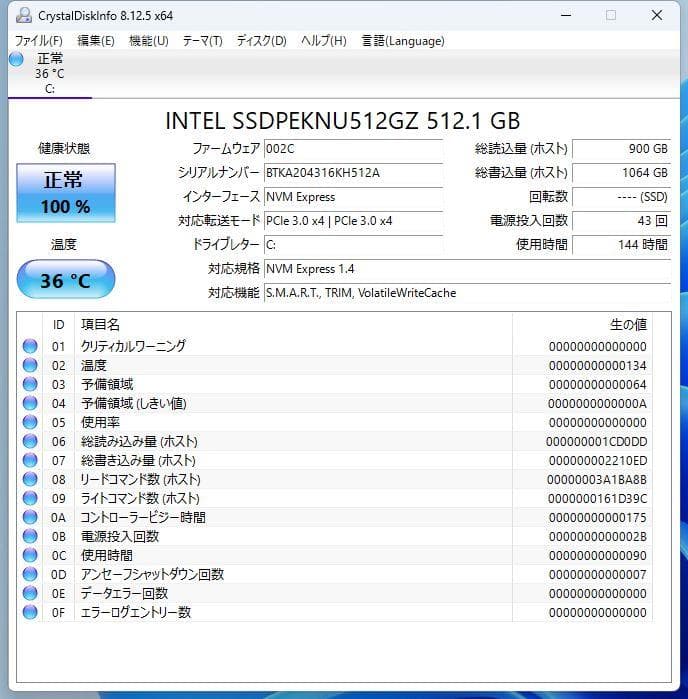
Task: Click the ID column header
Action: point(58,325)
